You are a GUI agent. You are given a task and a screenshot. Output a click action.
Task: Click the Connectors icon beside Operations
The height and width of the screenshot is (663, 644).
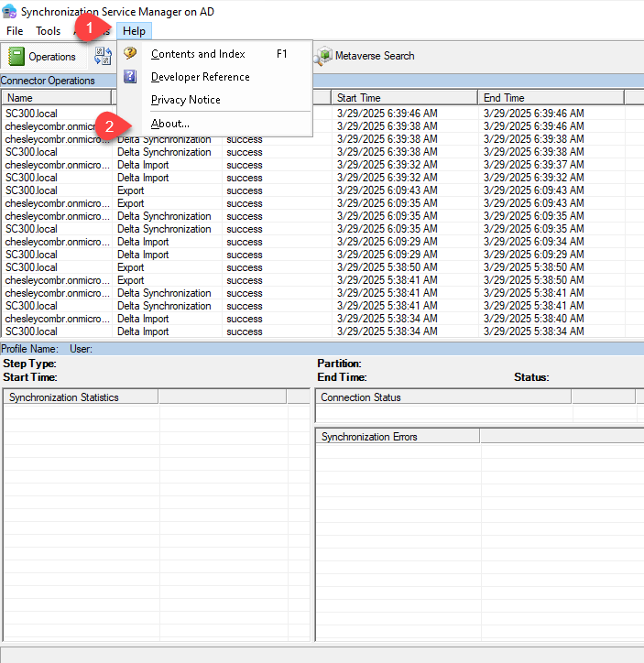click(x=103, y=57)
